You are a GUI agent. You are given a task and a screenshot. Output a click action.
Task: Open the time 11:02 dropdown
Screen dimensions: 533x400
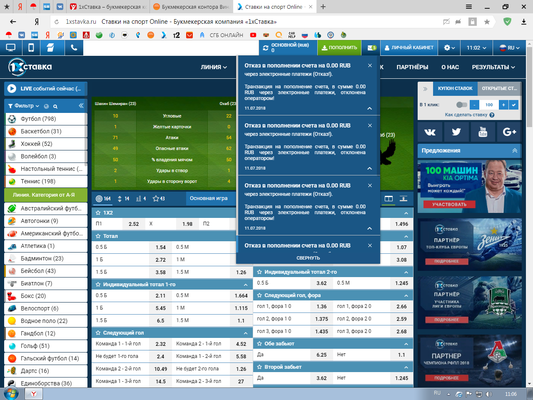[x=476, y=48]
